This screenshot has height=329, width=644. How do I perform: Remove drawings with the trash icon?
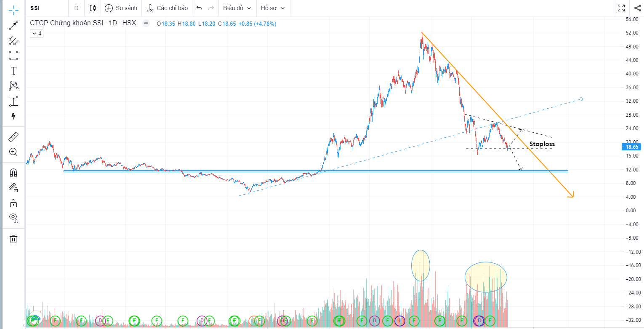click(x=13, y=239)
